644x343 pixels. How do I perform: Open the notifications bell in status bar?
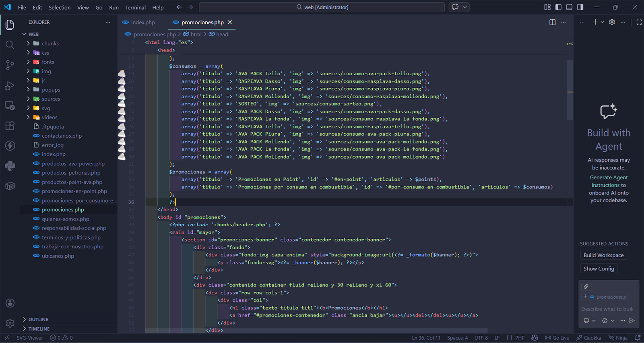(638, 338)
